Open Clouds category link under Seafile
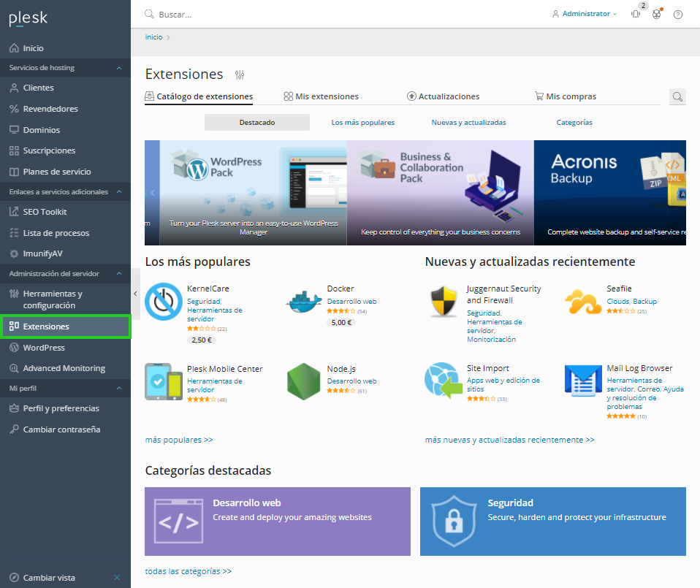The width and height of the screenshot is (700, 588). click(618, 302)
